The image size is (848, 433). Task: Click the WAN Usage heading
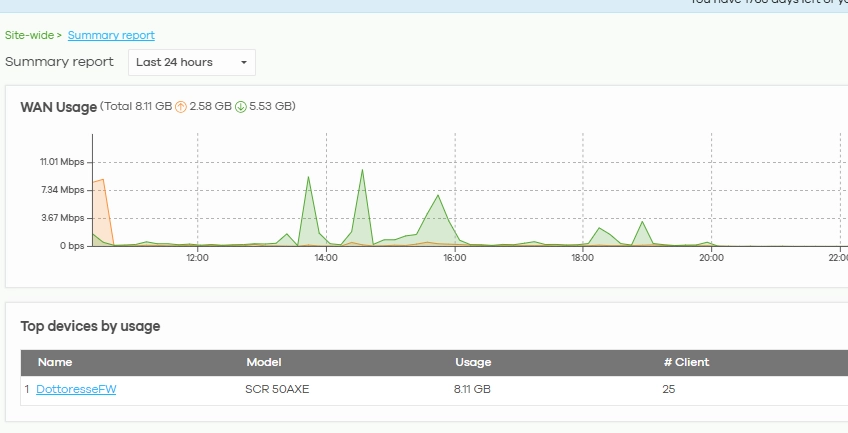(58, 107)
